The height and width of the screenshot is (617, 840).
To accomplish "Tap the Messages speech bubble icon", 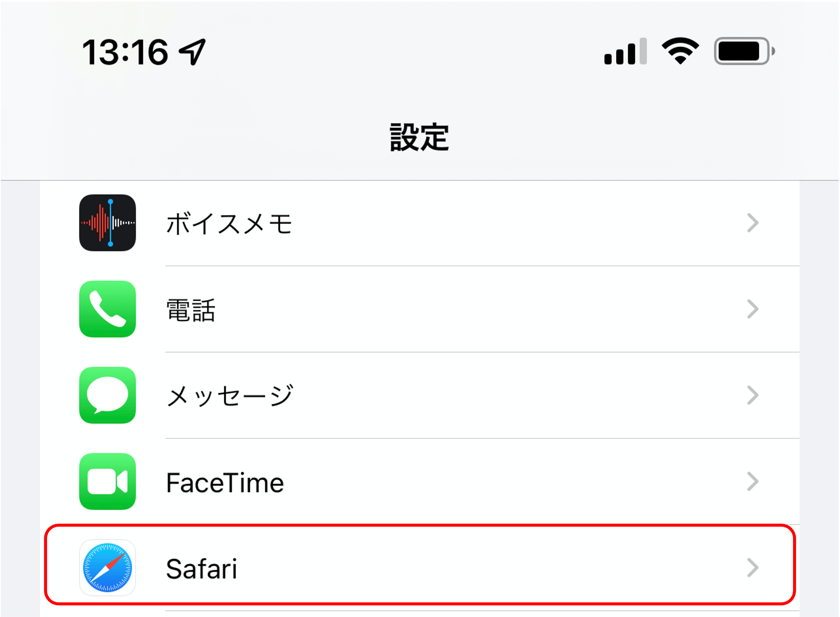I will point(108,395).
